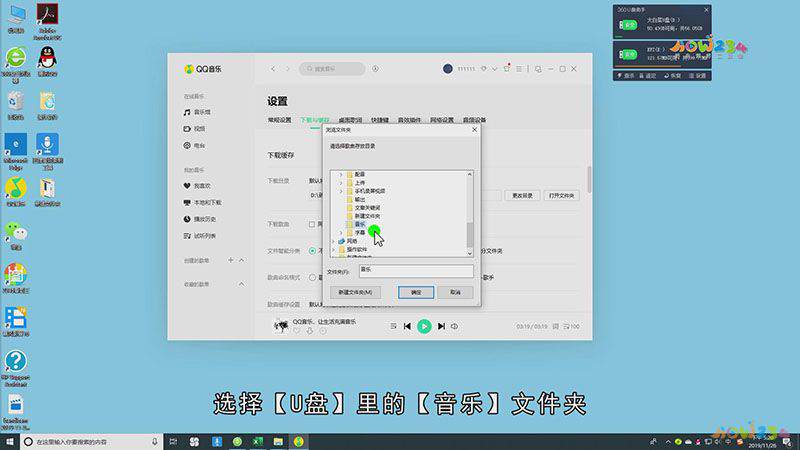This screenshot has height=450, width=800.
Task: Tick the 下载歌曲 checkbox
Action: pyautogui.click(x=312, y=224)
